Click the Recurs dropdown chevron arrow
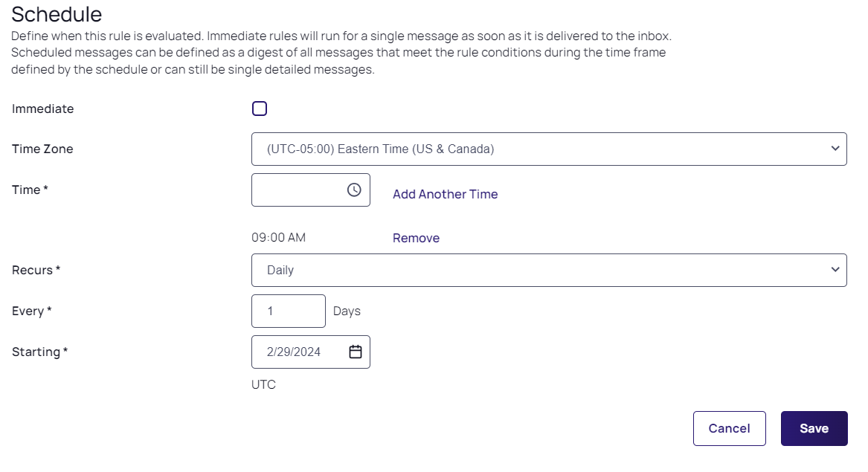Viewport: 868px width, 472px height. (x=835, y=270)
